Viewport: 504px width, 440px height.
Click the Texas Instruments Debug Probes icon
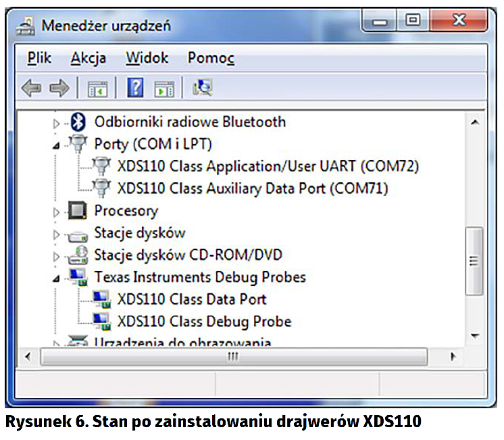point(79,277)
